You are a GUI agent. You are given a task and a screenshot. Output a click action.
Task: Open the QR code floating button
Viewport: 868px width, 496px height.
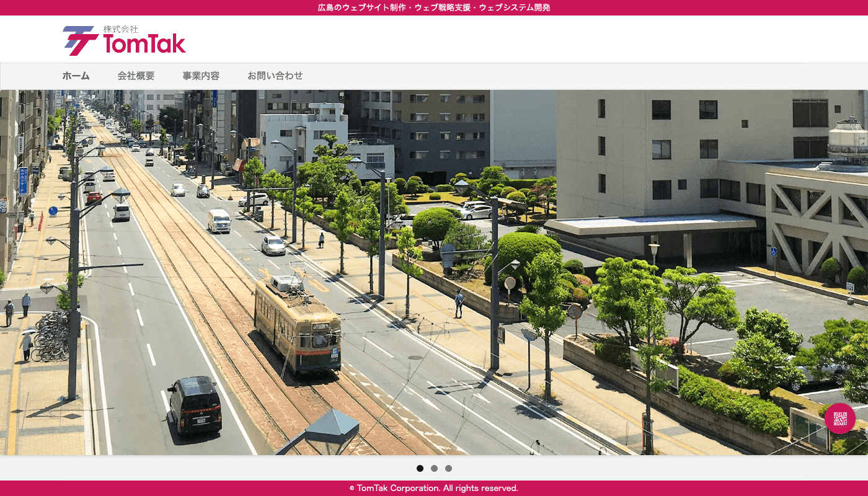pyautogui.click(x=839, y=418)
